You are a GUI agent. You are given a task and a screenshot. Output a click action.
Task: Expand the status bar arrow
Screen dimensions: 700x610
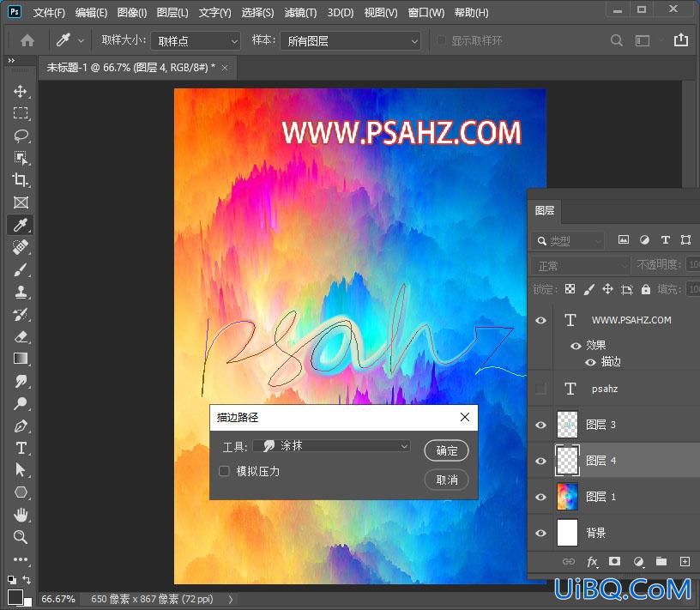[231, 600]
